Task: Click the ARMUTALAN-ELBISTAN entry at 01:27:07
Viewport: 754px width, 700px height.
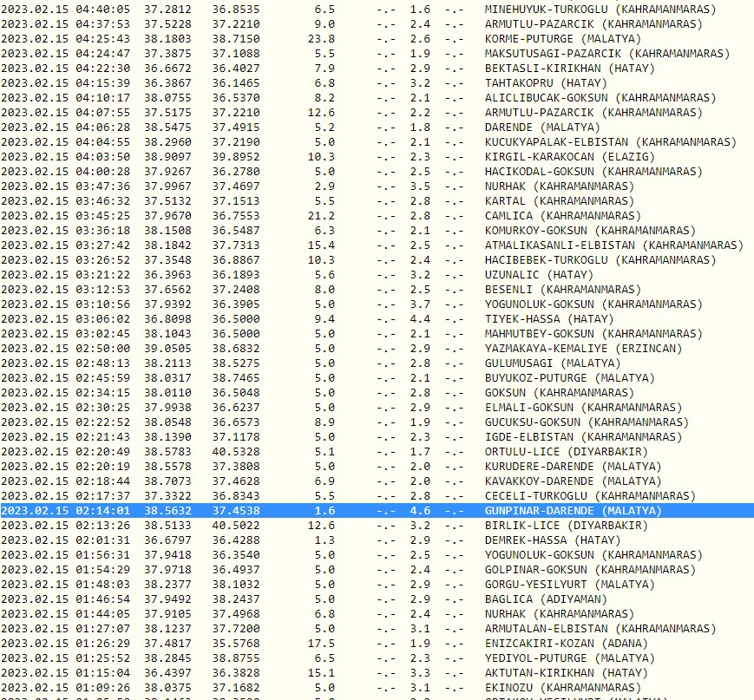Action: (377, 629)
